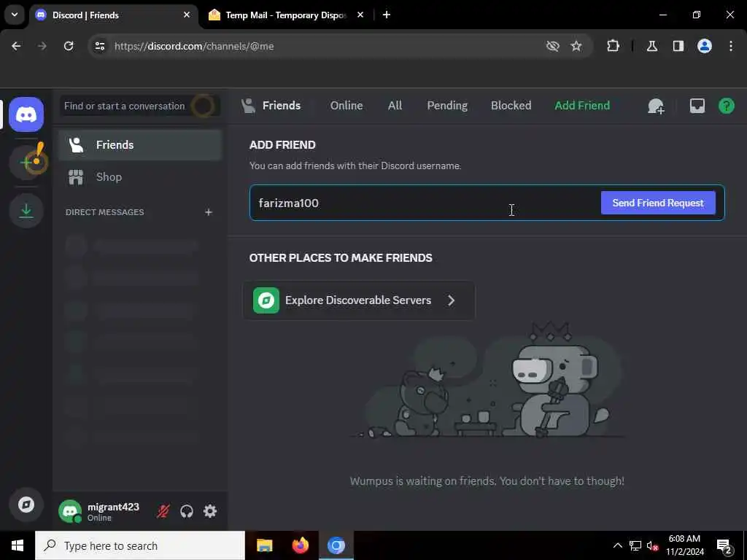Create DM with plus beside Direct Messages
Image resolution: width=747 pixels, height=560 pixels.
tap(208, 212)
